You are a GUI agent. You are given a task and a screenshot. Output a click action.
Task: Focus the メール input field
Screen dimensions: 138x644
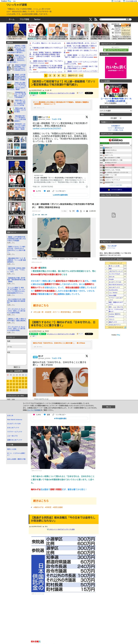pos(17,349)
